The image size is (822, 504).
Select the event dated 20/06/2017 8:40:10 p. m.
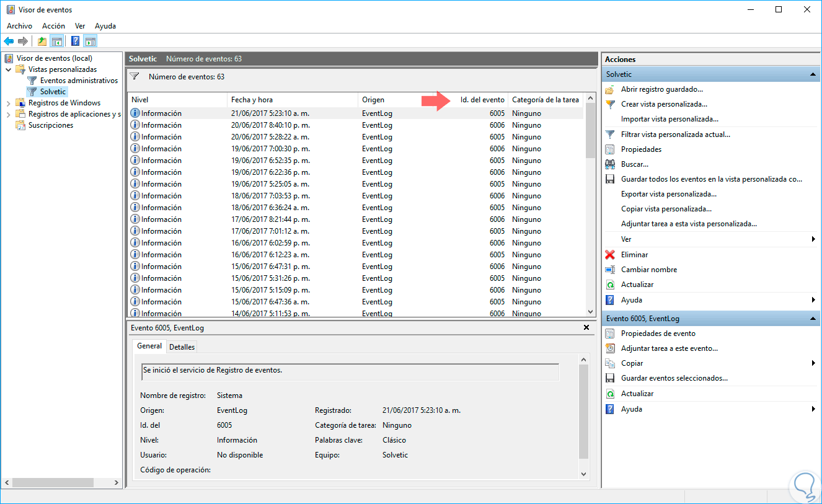[x=355, y=125]
